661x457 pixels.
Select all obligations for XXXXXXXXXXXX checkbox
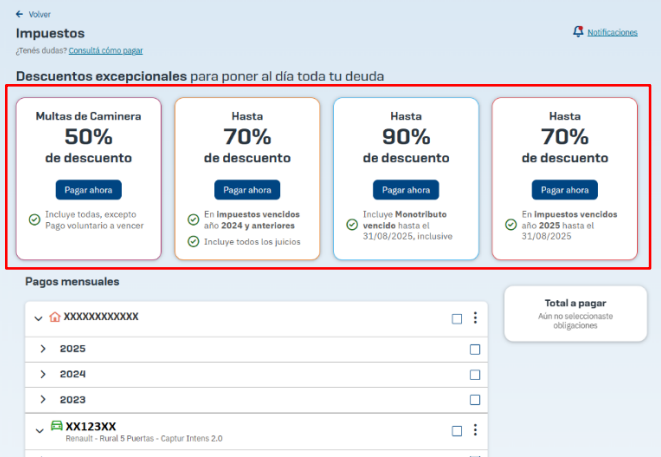coord(457,319)
